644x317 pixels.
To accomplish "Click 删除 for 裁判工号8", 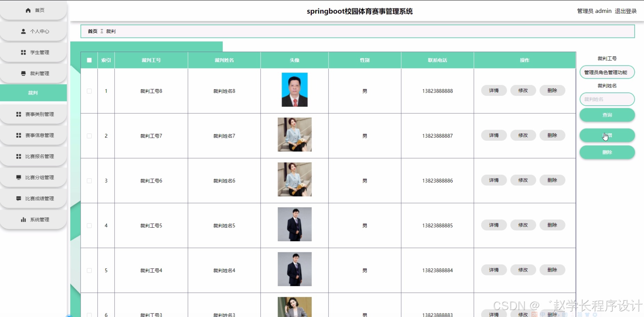I will [x=552, y=91].
